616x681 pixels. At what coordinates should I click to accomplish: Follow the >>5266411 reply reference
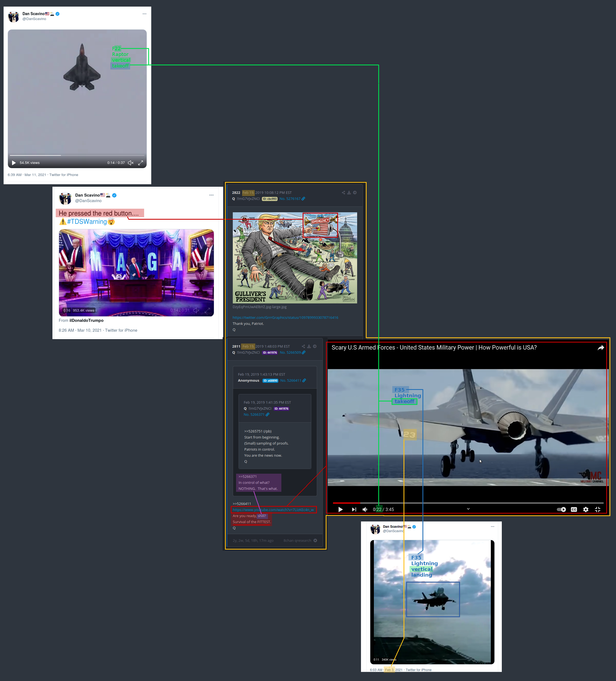click(242, 504)
